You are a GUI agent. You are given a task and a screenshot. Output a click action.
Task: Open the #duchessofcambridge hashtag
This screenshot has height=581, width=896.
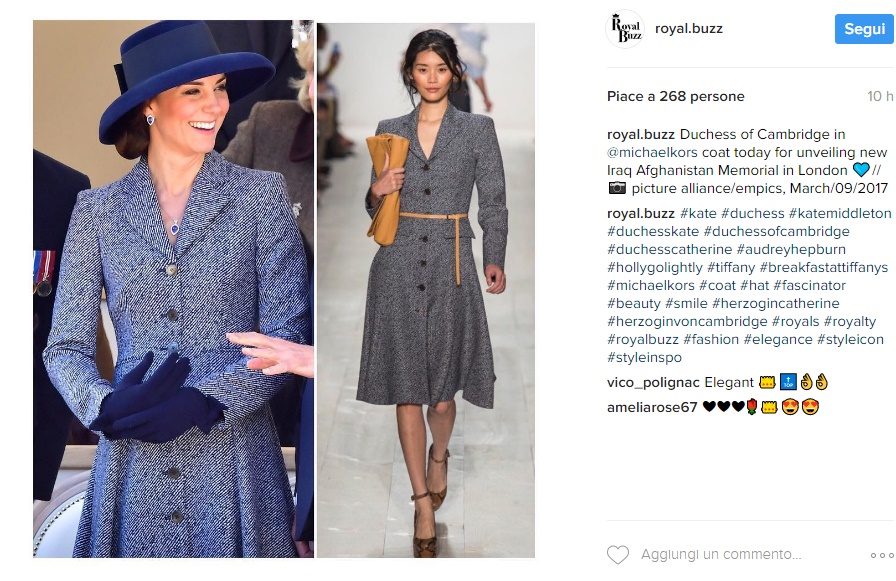[x=777, y=231]
